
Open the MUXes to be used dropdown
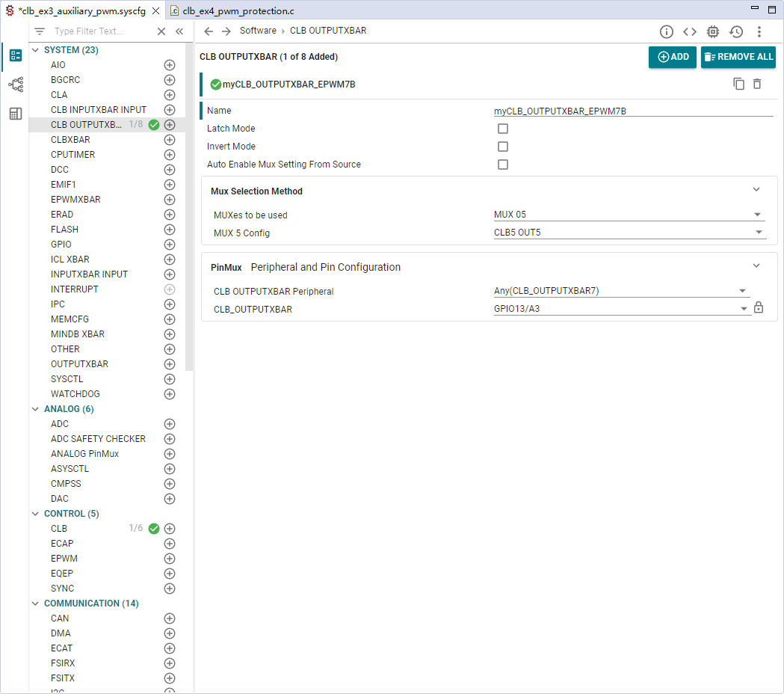pos(629,215)
